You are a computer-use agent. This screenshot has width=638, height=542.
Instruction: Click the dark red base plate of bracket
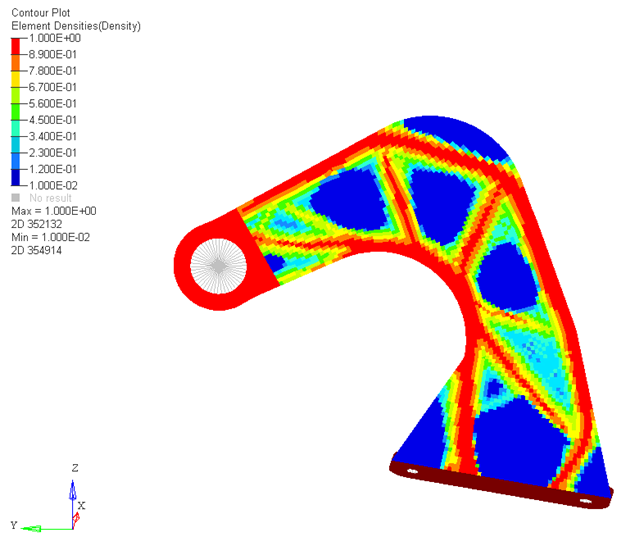(x=501, y=483)
